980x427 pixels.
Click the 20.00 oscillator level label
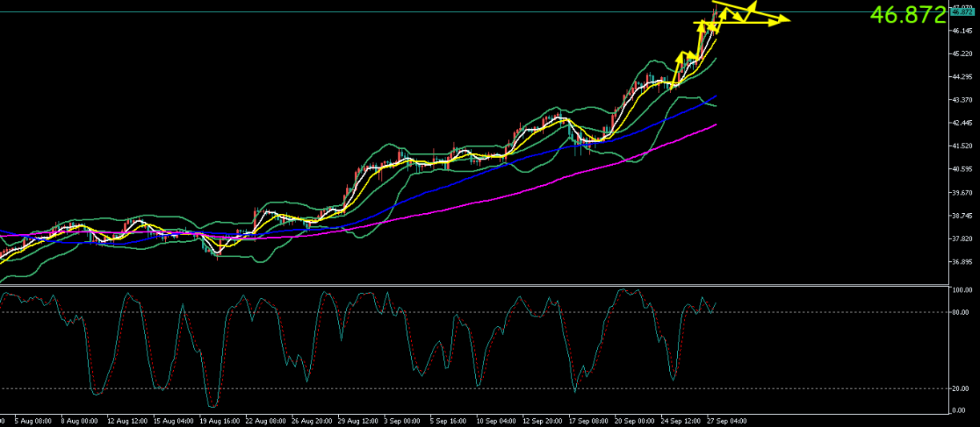tap(961, 389)
